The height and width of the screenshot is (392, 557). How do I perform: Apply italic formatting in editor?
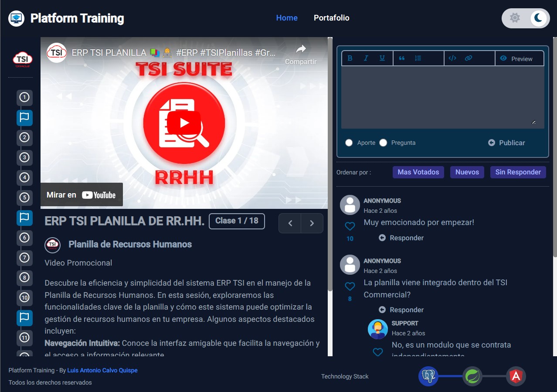[366, 58]
